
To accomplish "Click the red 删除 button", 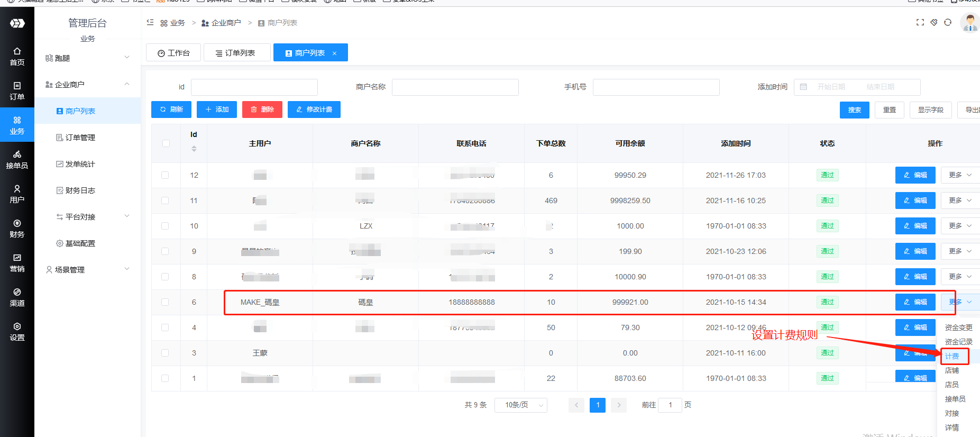I will (x=262, y=110).
